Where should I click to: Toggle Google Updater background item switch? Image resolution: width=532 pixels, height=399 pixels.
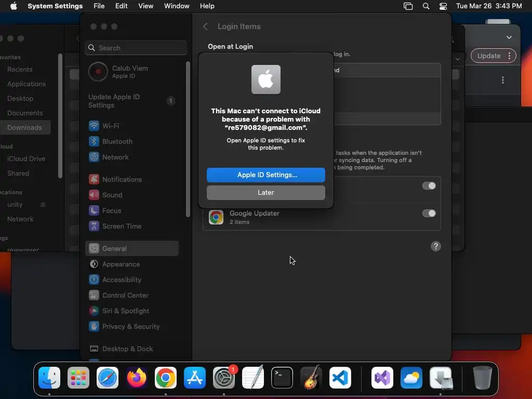(x=429, y=214)
